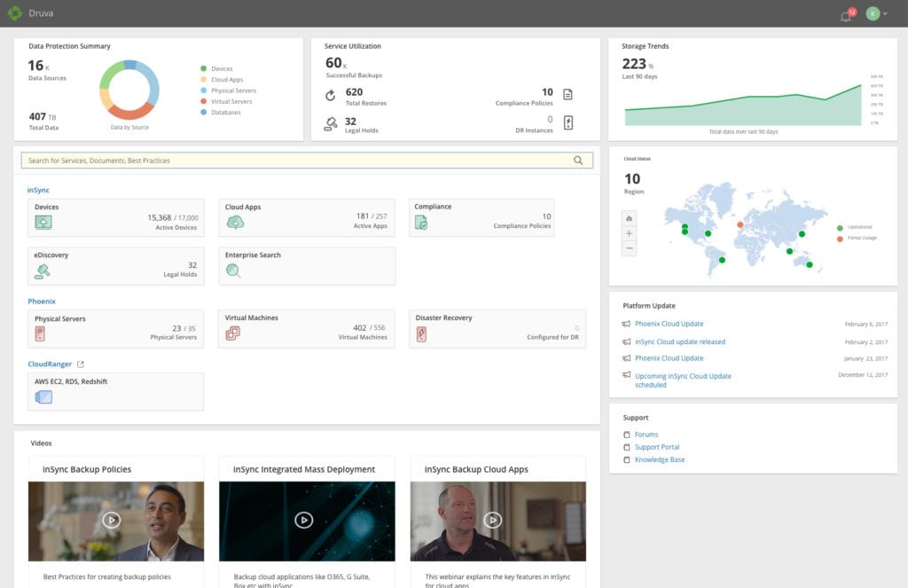Click the Disaster Recovery icon
908x588 pixels.
pyautogui.click(x=421, y=333)
